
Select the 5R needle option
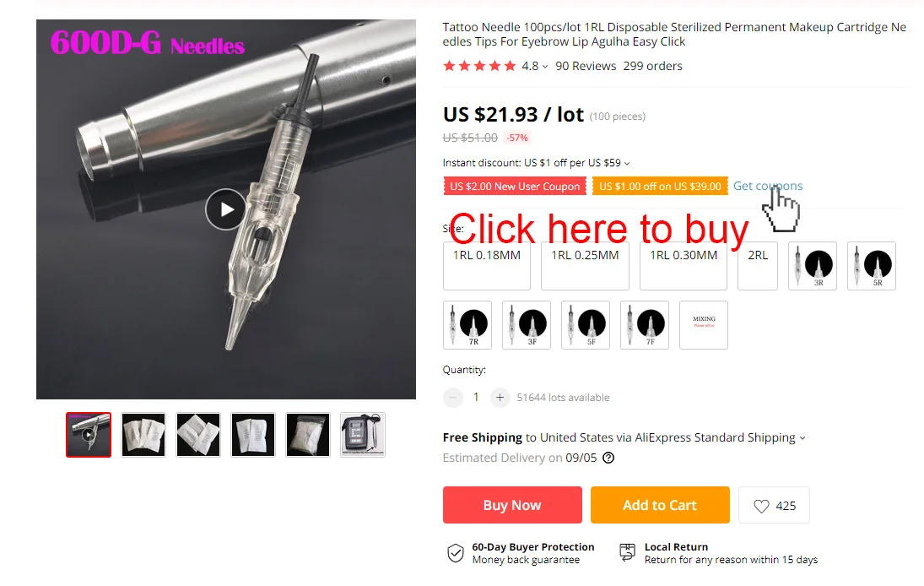coord(871,266)
